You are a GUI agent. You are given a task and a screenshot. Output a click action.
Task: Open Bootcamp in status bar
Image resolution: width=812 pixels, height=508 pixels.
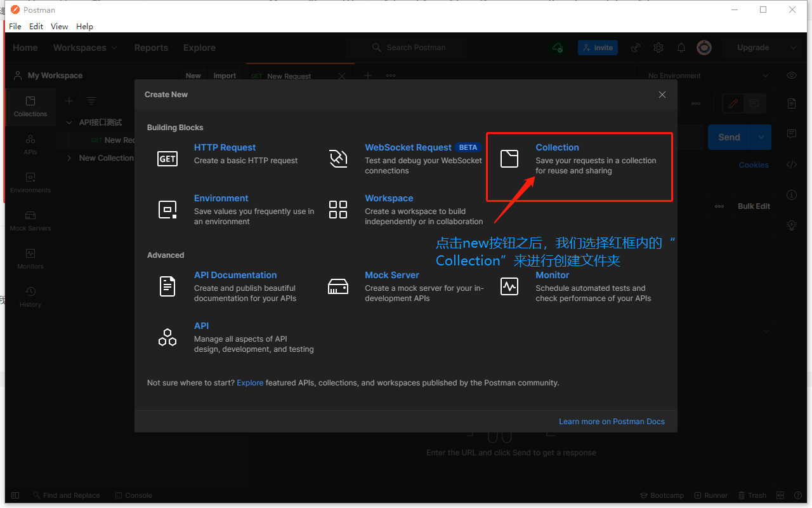pyautogui.click(x=662, y=495)
